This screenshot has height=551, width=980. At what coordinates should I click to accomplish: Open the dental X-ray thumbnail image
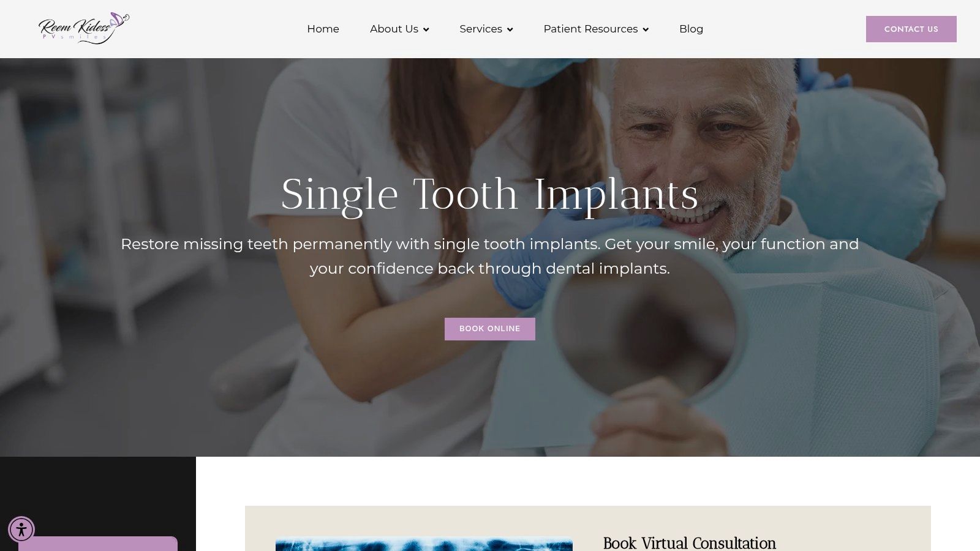click(424, 544)
